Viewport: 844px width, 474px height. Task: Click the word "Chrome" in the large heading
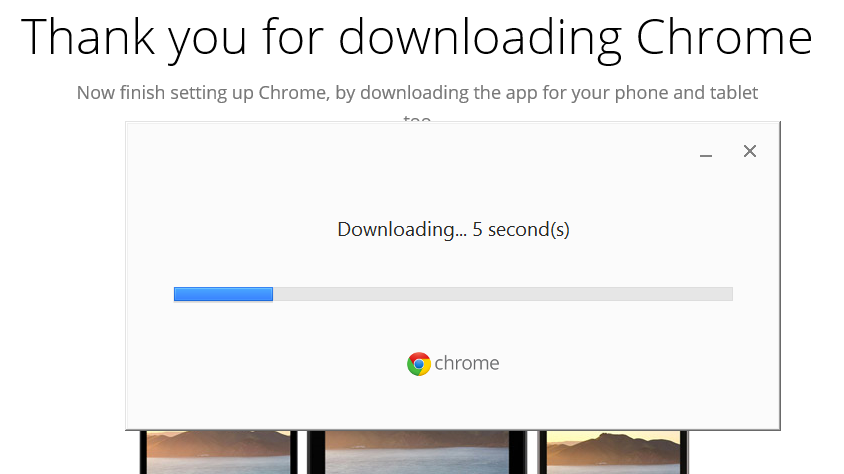point(723,36)
